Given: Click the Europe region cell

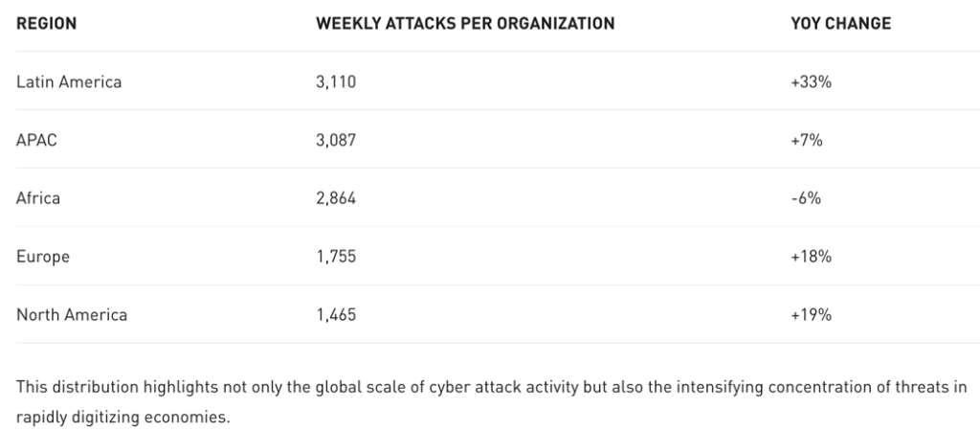Looking at the screenshot, I should coord(43,257).
